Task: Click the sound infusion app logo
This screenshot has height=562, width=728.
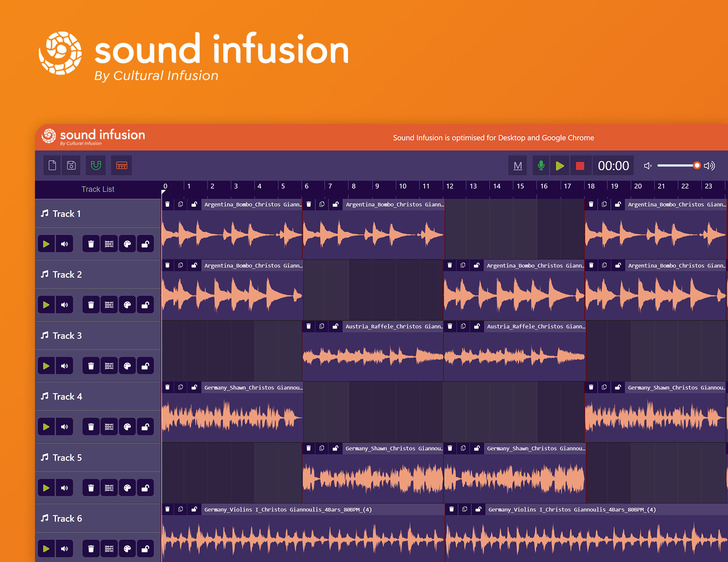Action: coord(93,136)
